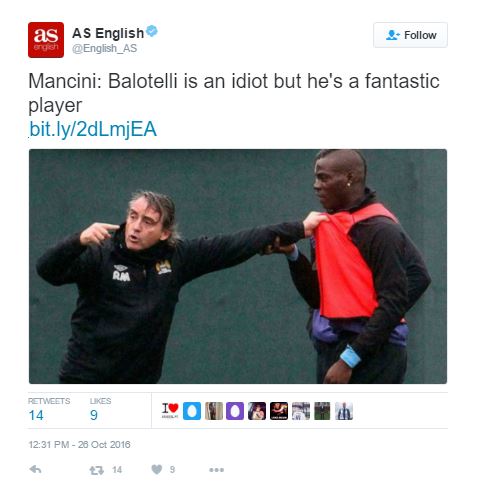Viewport: 477px width, 498px height.
Task: Like the tweet with heart icon
Action: [x=157, y=469]
